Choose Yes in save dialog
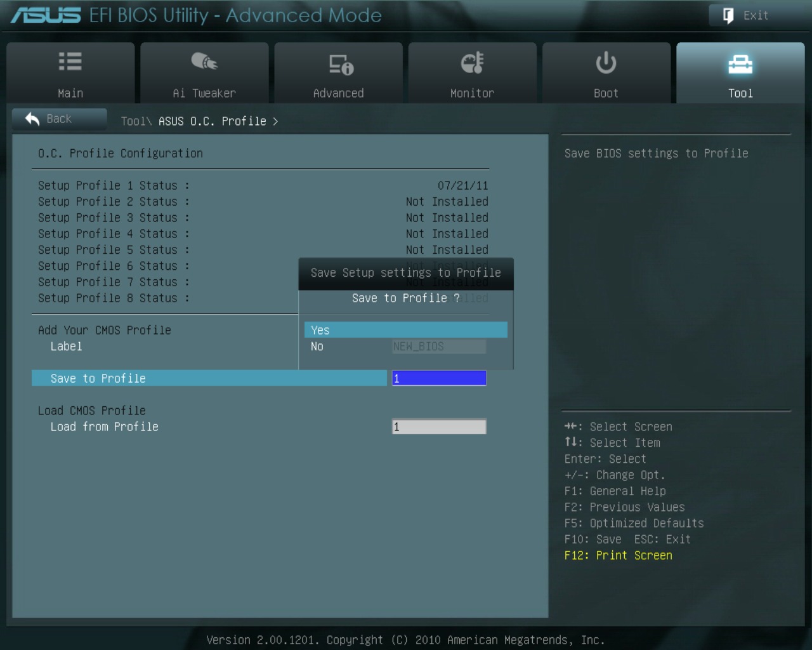Viewport: 812px width, 650px height. 405,330
